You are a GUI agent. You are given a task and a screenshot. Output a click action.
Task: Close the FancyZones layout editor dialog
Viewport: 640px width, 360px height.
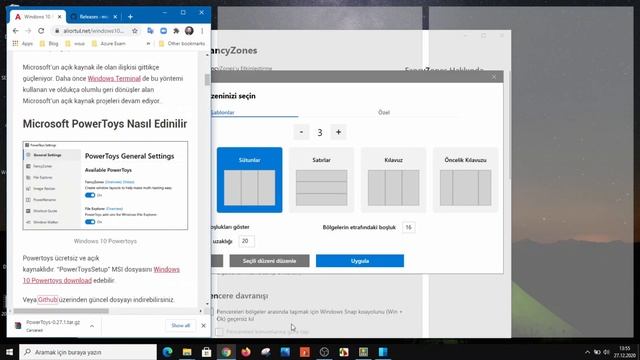click(x=494, y=77)
